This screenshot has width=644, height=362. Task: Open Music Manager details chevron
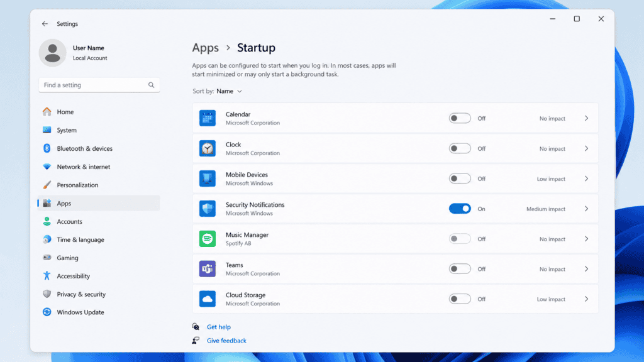(x=587, y=239)
